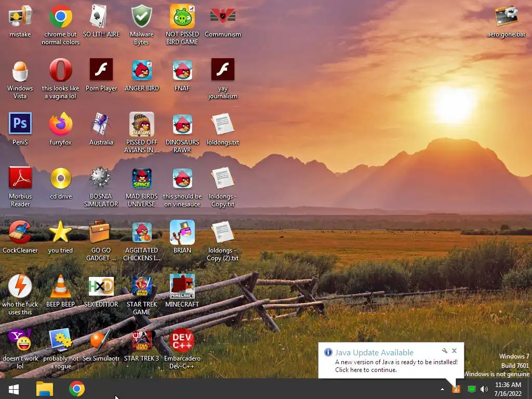Select Yahoo Messenger 'doesn't work lol' icon
This screenshot has height=399, width=532.
pyautogui.click(x=20, y=340)
